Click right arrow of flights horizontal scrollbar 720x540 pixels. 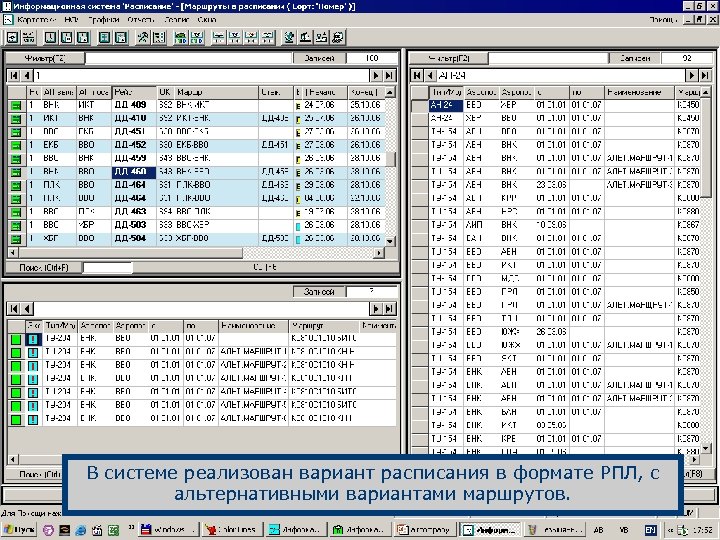379,253
